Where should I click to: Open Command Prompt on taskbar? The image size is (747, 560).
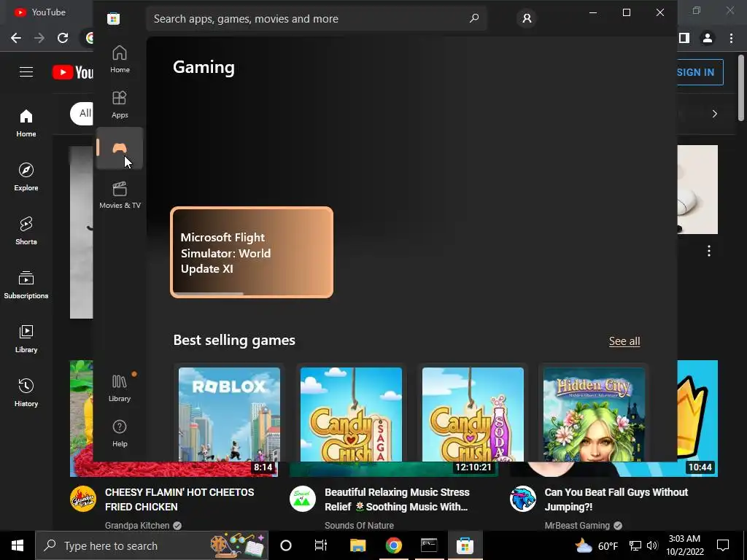tap(429, 545)
